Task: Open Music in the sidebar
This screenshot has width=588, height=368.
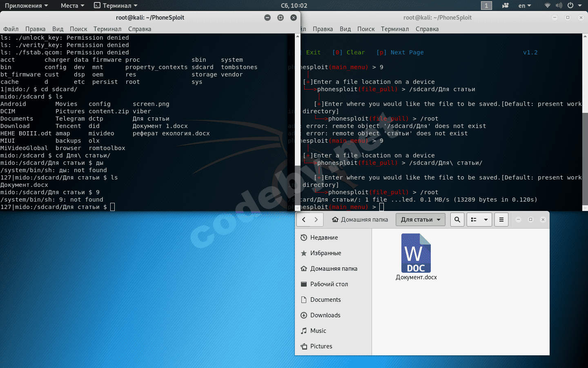Action: 333,331
